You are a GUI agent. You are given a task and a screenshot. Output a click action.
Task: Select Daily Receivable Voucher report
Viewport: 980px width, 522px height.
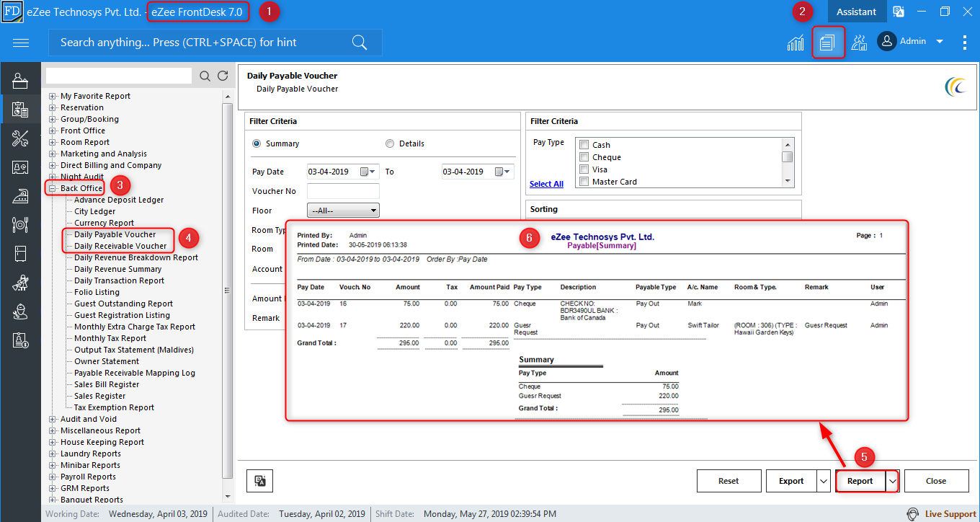coord(120,246)
